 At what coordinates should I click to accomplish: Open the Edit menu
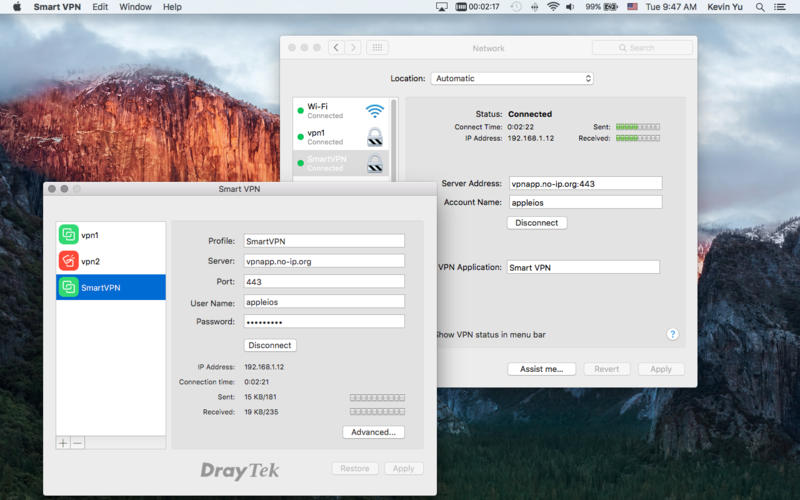(100, 7)
